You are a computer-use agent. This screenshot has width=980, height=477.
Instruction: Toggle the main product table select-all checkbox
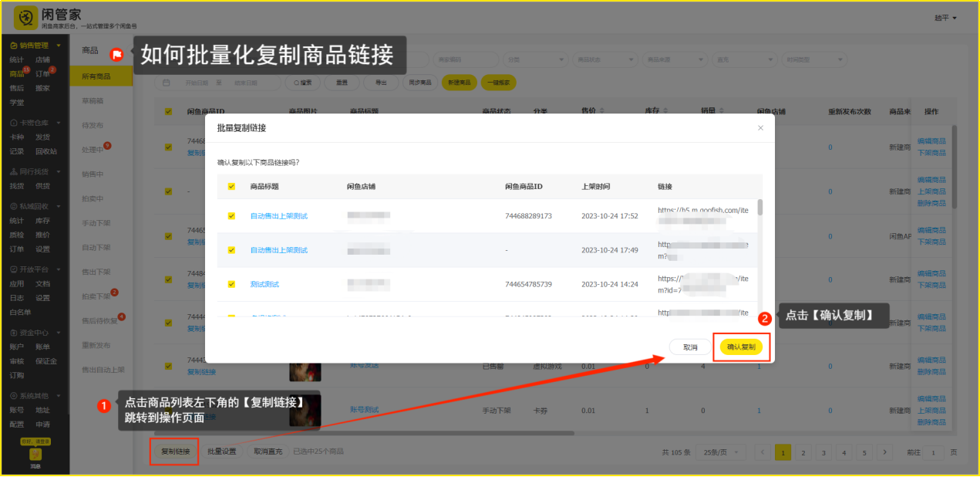pos(169,112)
